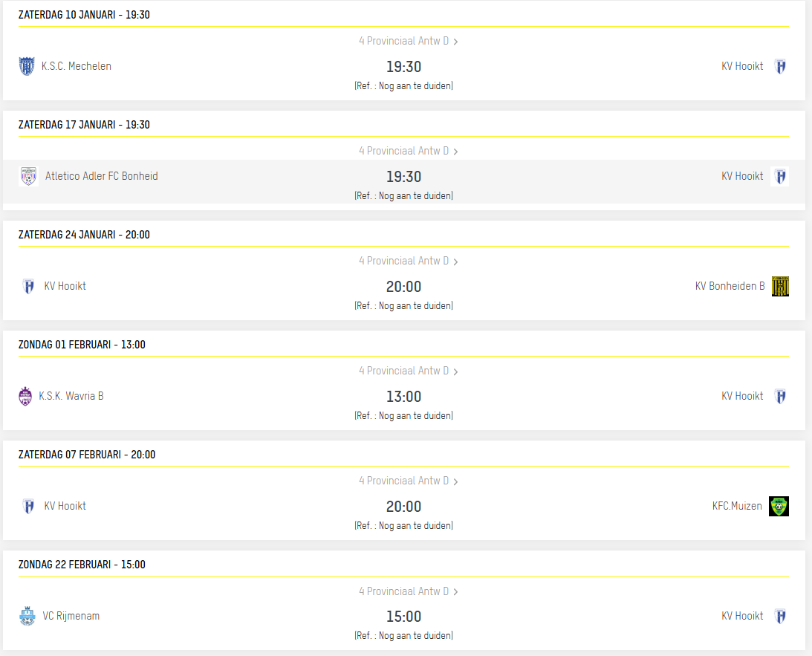Open the K.S.C. Mechelen team link
This screenshot has height=656, width=812.
click(x=77, y=66)
